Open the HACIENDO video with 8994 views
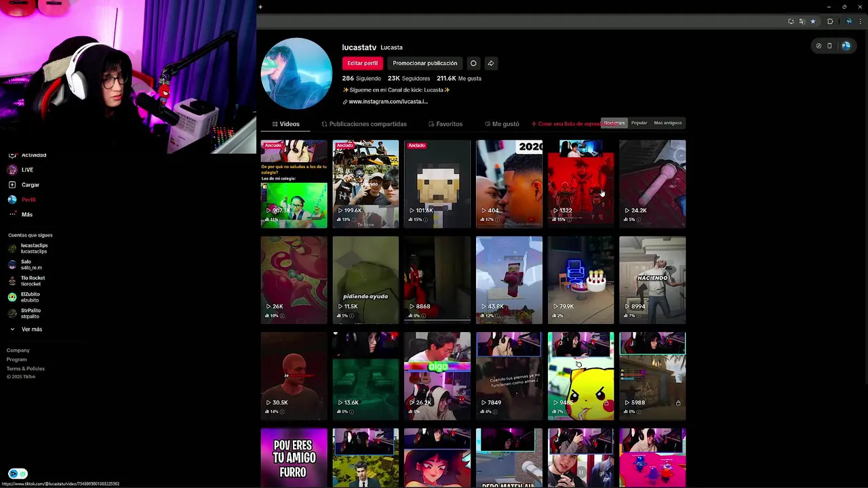Screen dimensions: 868x488 [652, 280]
